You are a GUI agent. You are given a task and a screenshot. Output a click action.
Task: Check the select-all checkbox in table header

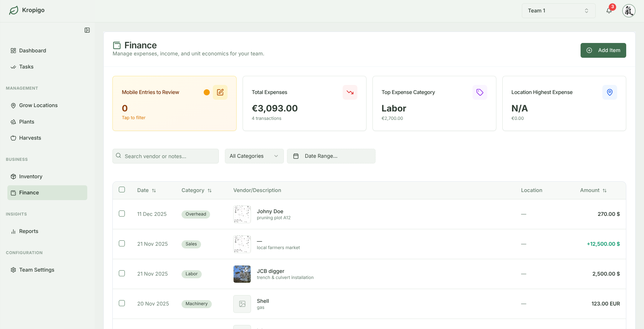(122, 190)
